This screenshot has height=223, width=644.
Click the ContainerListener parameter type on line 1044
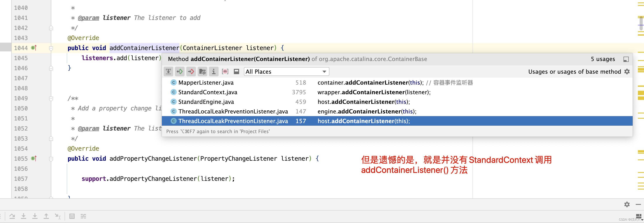pos(212,48)
